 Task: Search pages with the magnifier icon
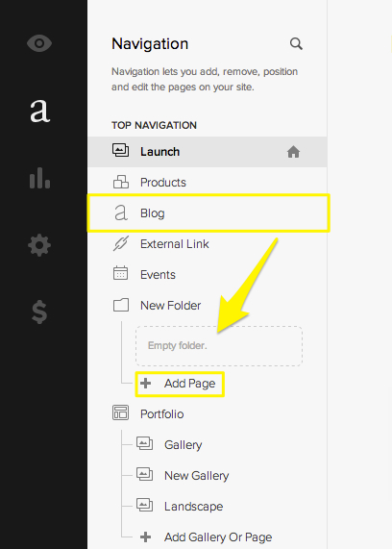click(x=296, y=44)
